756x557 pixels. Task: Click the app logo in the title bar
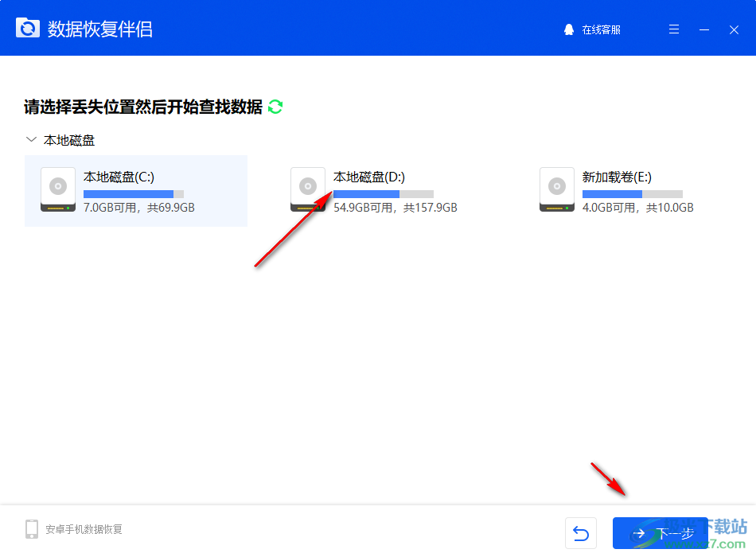point(27,27)
